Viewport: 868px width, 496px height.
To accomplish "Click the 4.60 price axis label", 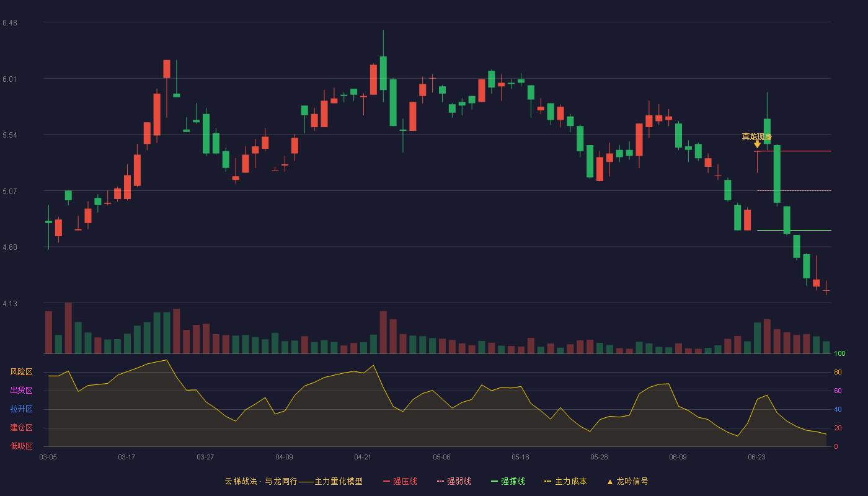I will [10, 247].
